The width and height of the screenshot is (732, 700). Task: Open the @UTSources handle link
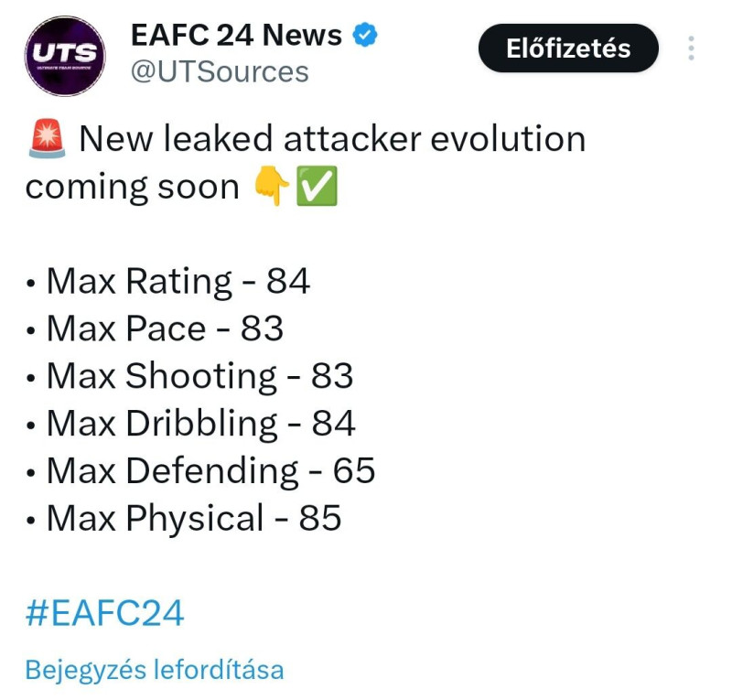click(220, 71)
